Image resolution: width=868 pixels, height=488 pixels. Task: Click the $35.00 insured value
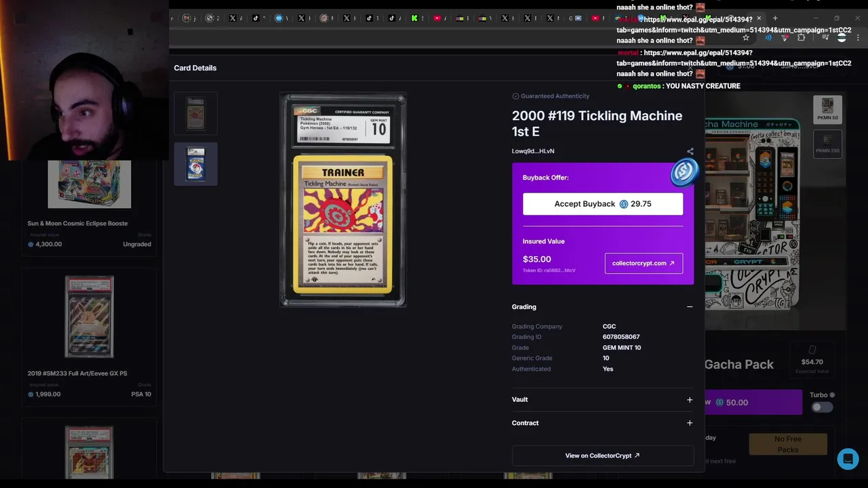(x=537, y=259)
